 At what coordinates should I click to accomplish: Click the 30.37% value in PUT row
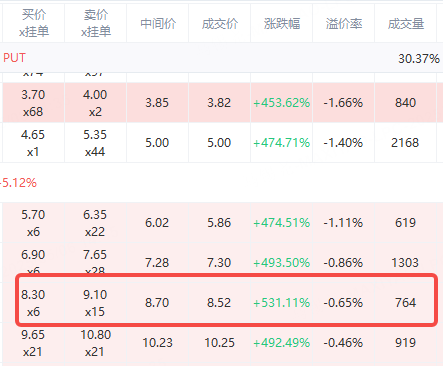pos(419,59)
